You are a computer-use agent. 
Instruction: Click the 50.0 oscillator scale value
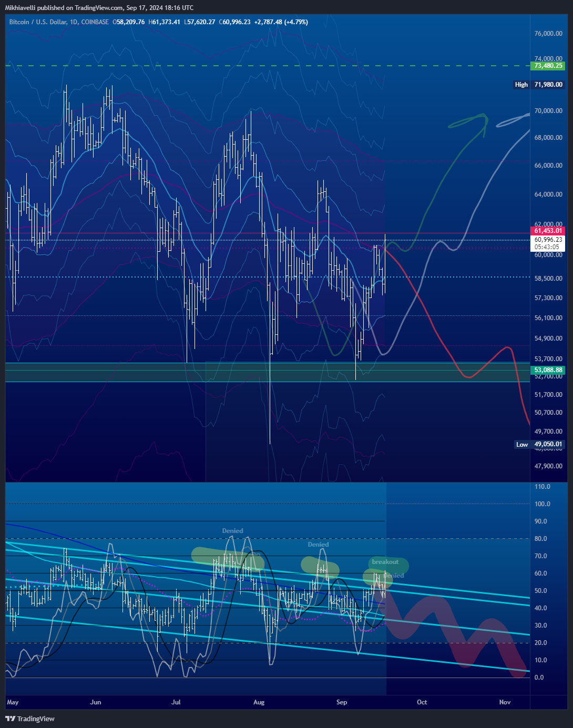tap(540, 591)
